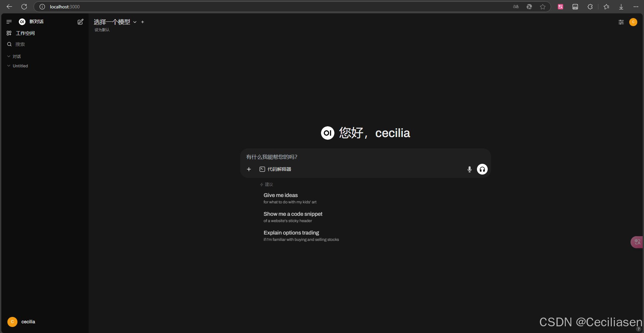
Task: Select the 'Explain options trading' suggestion
Action: coord(301,236)
